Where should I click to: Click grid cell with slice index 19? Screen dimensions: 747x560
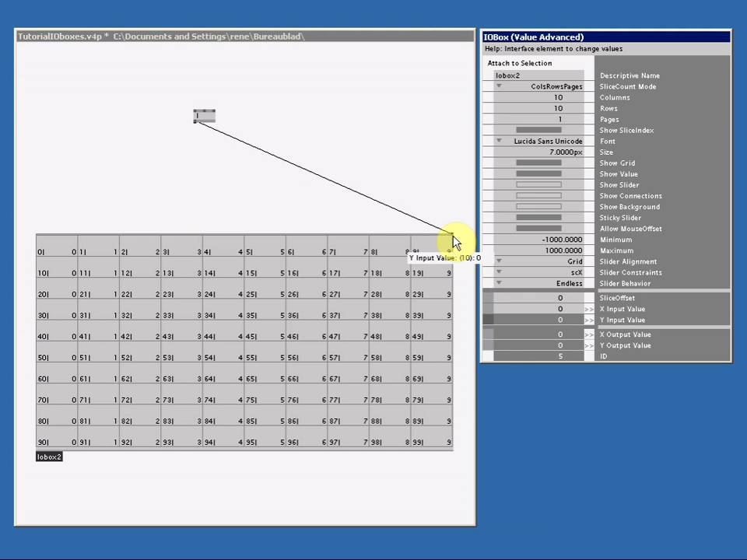[x=432, y=267]
